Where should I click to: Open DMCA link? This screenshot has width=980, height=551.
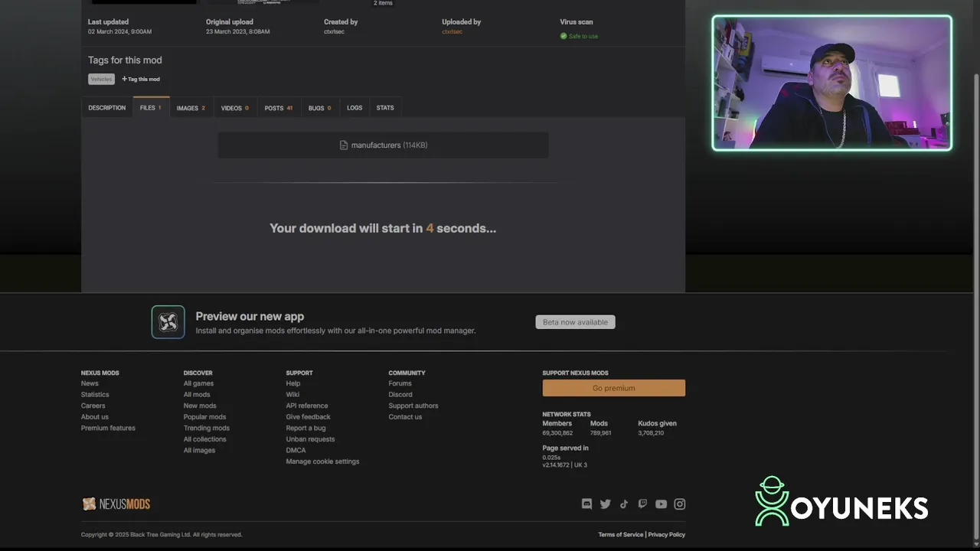click(296, 450)
